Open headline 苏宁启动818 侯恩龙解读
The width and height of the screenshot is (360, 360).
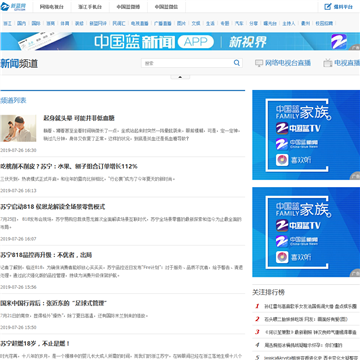tap(53, 207)
